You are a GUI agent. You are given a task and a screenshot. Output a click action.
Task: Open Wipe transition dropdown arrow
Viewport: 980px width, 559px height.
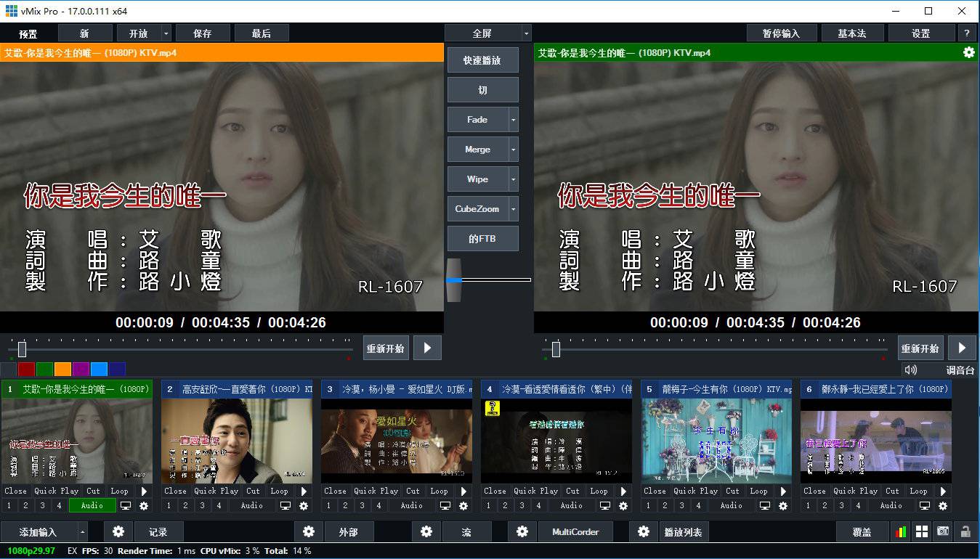(x=514, y=179)
